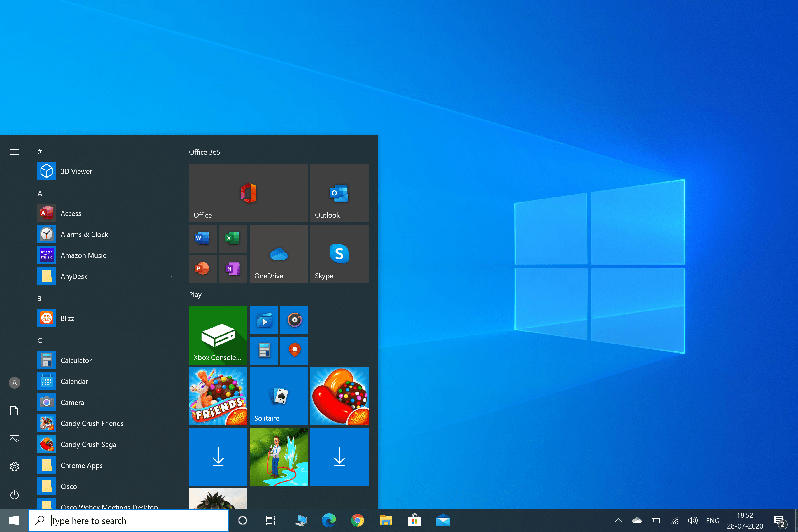
Task: Open Alarms & Clock from app list
Action: pyautogui.click(x=84, y=235)
